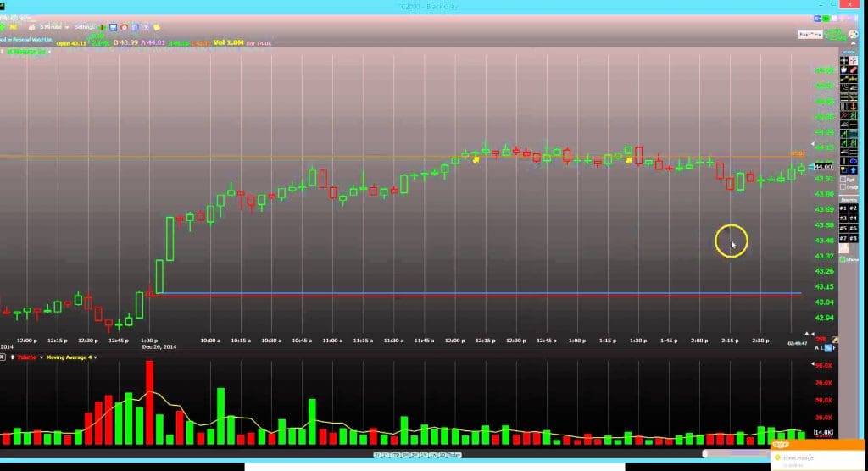Click the Vol 1.0M reading
Image resolution: width=868 pixels, height=471 pixels.
[x=229, y=42]
